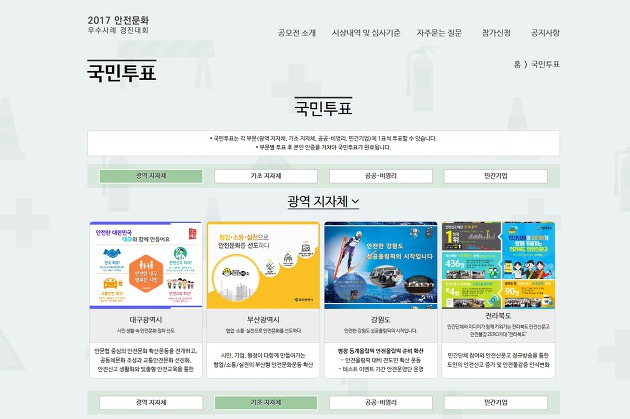Select the top 공공·비영리 tab
The image size is (630, 419).
(381, 176)
